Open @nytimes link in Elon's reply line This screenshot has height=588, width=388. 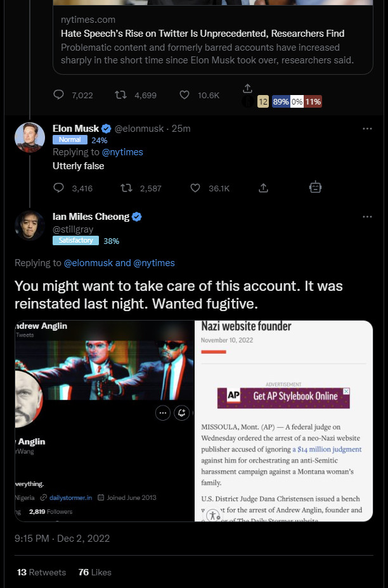coord(122,152)
